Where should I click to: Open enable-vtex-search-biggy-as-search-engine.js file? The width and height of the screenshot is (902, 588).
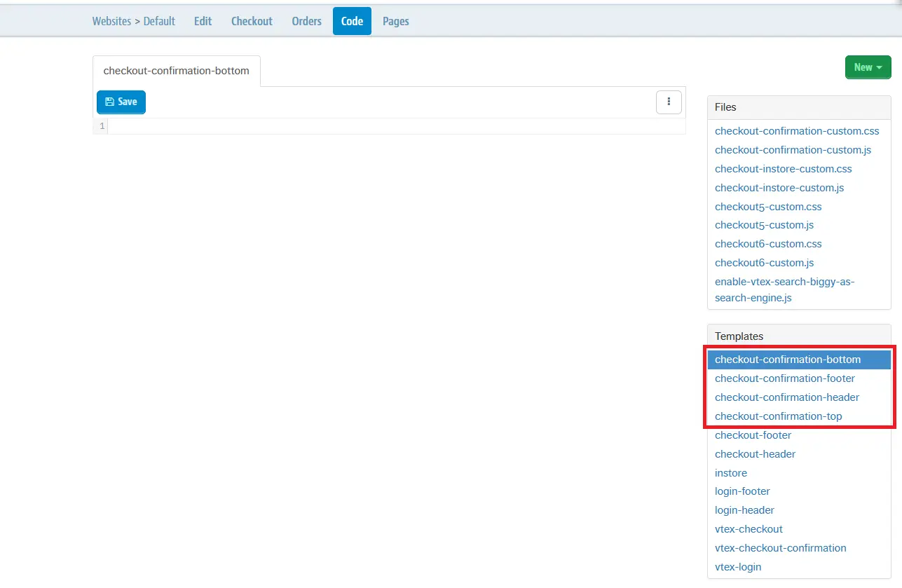pos(784,289)
